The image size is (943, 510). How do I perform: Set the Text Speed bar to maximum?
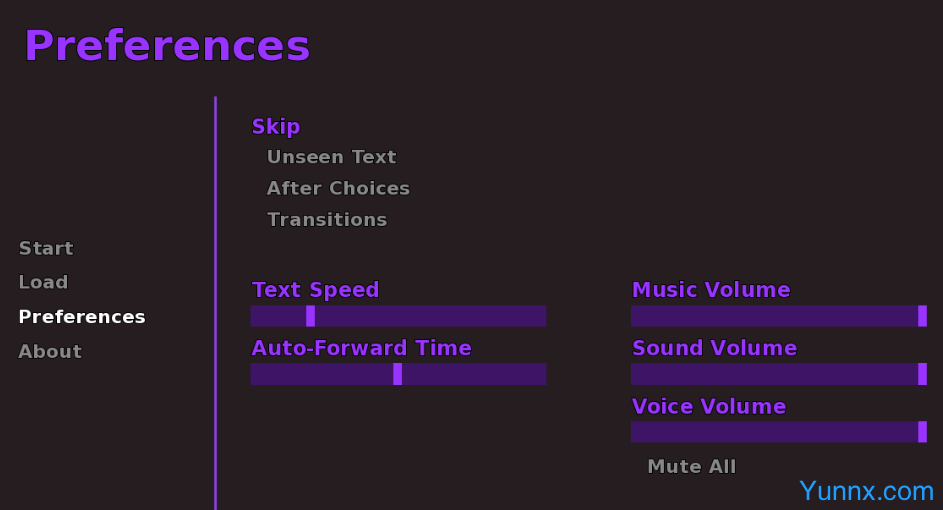click(543, 316)
